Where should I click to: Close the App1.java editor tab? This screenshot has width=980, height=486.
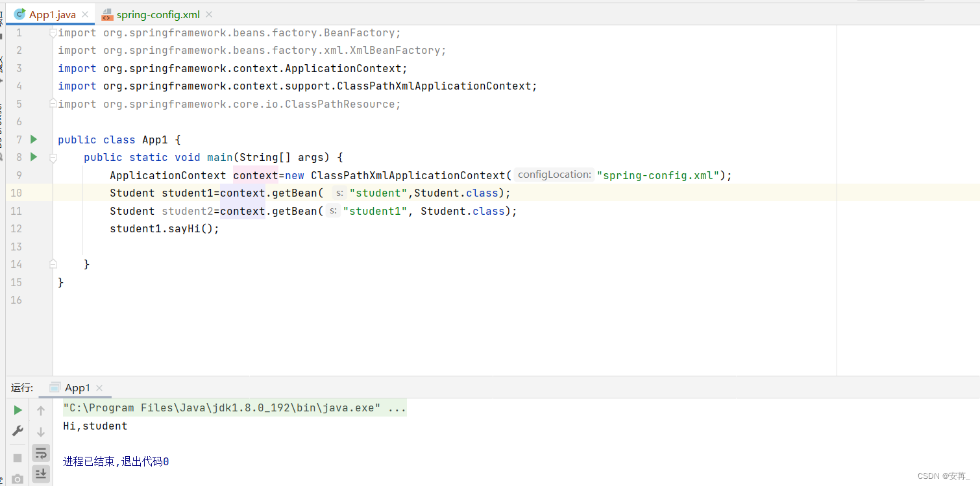point(85,14)
